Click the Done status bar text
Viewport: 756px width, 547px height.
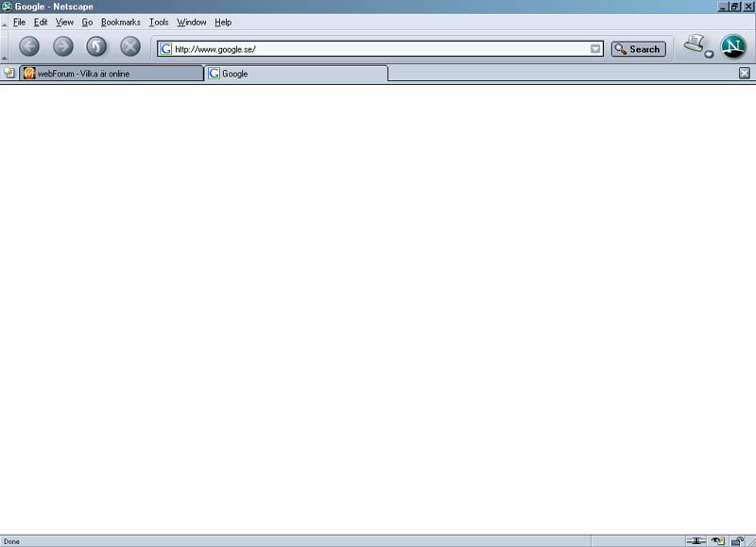[11, 541]
